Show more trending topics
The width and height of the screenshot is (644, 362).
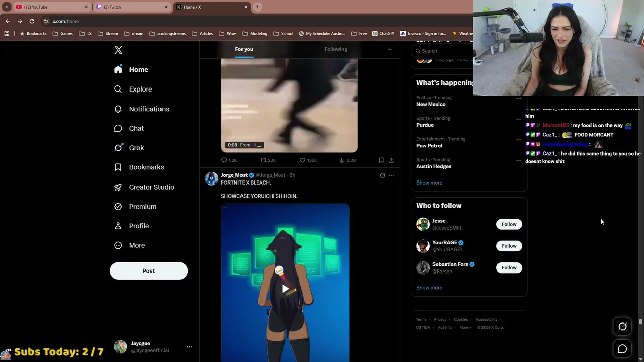(x=429, y=183)
